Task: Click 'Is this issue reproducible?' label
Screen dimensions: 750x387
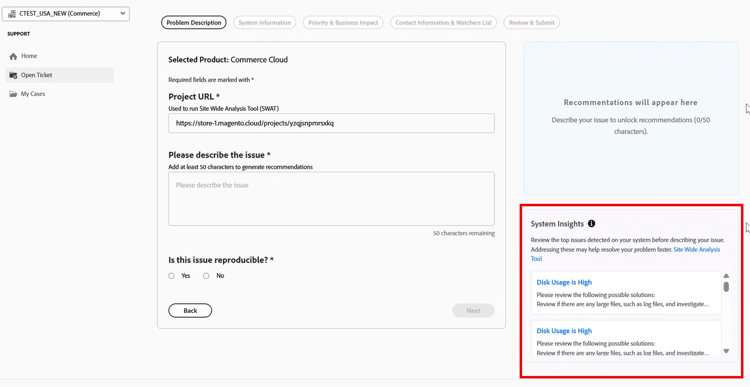Action: point(221,260)
